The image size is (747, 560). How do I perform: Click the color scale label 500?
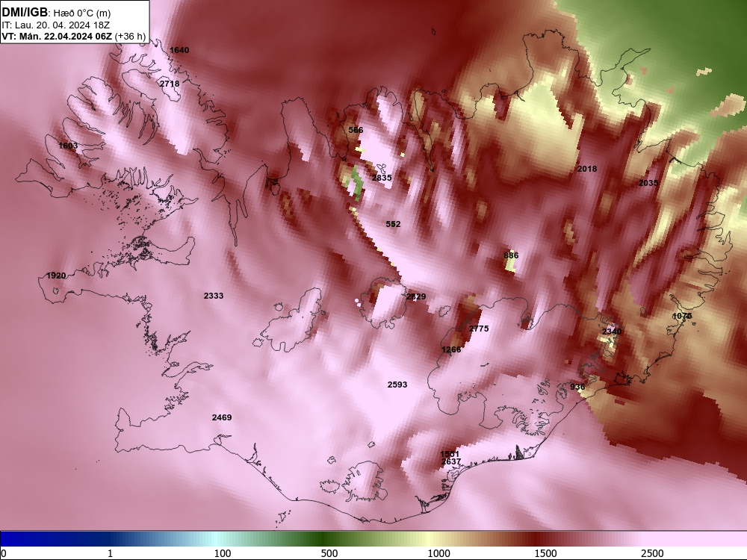pos(329,553)
